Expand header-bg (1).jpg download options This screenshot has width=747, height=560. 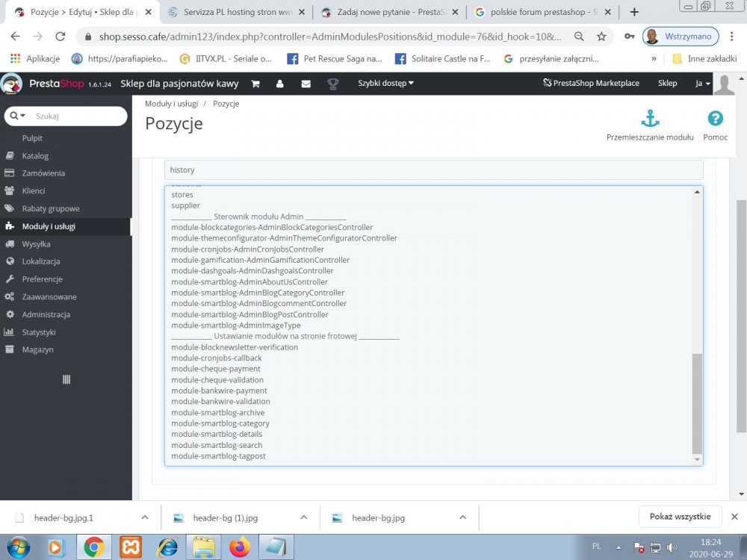(303, 517)
